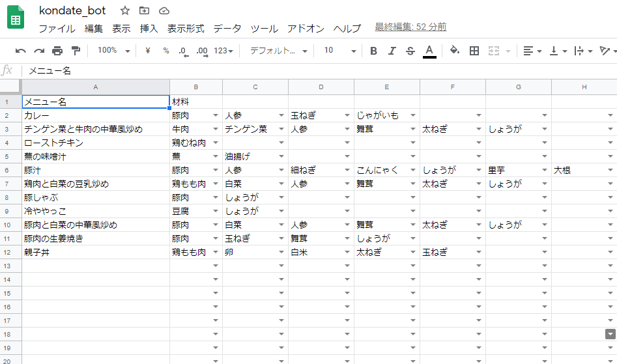
Task: Select the 豚肉の生姜焼き cell
Action: [x=96, y=238]
